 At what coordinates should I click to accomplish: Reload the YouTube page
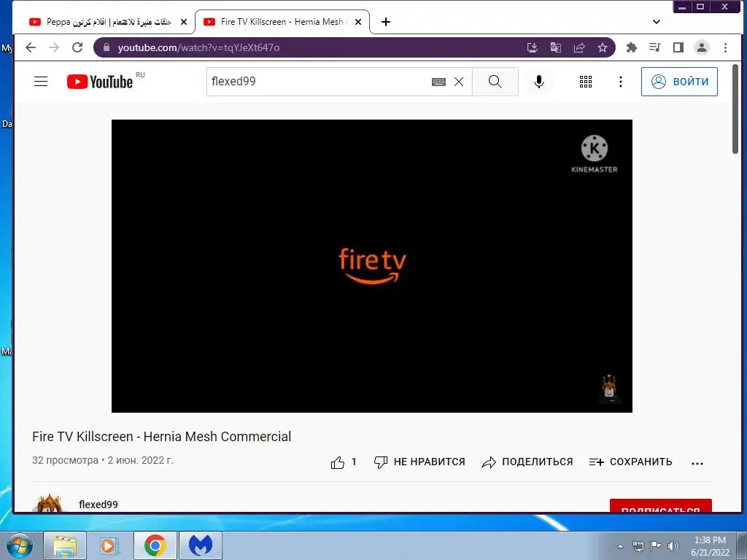(x=77, y=47)
